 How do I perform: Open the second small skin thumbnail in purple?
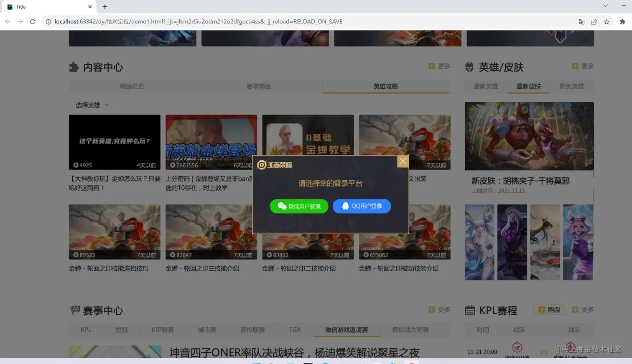(x=512, y=242)
